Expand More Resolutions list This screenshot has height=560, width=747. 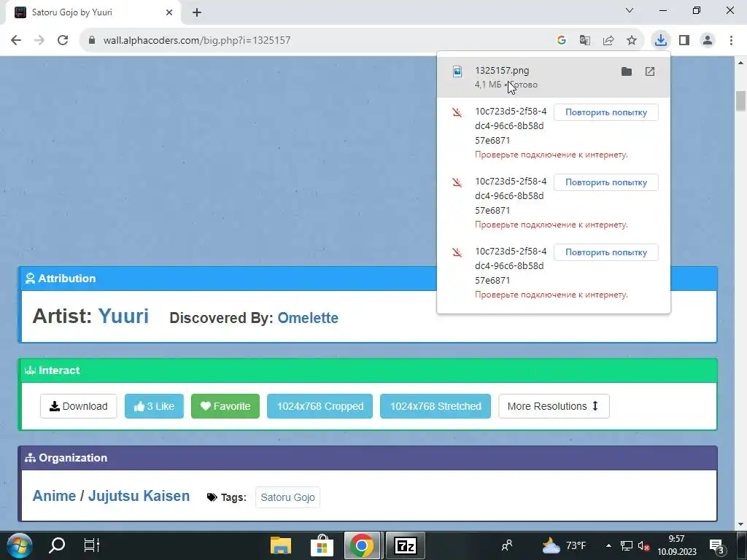554,406
